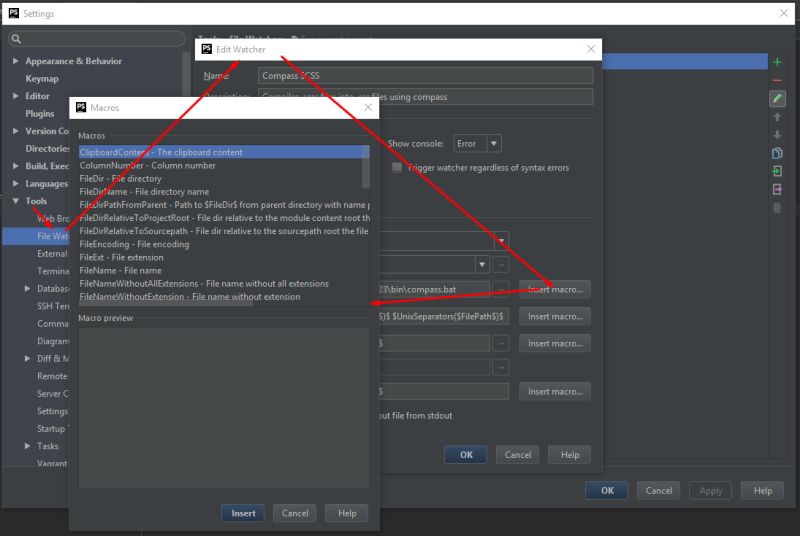Expand the Version Control section
Screen dimensions: 800x536
point(15,131)
